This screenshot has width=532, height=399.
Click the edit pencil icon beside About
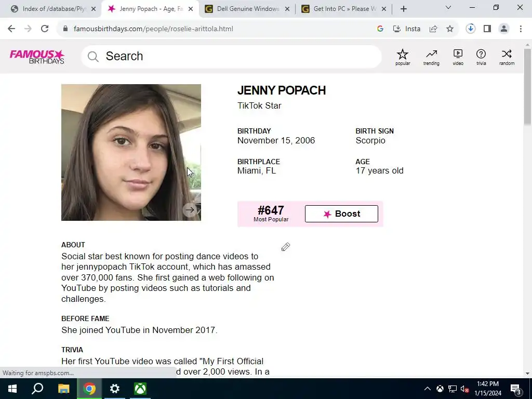286,247
